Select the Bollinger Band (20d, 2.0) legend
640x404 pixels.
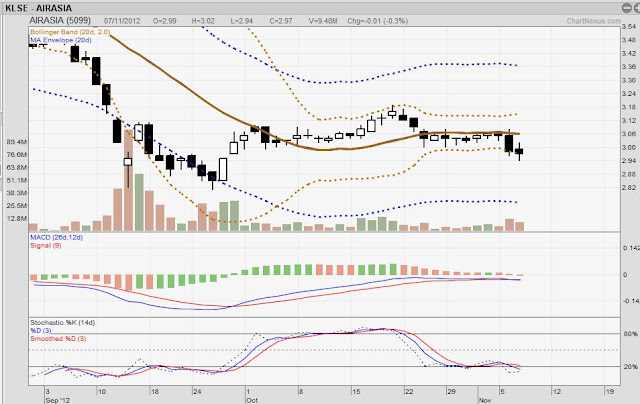click(70, 32)
